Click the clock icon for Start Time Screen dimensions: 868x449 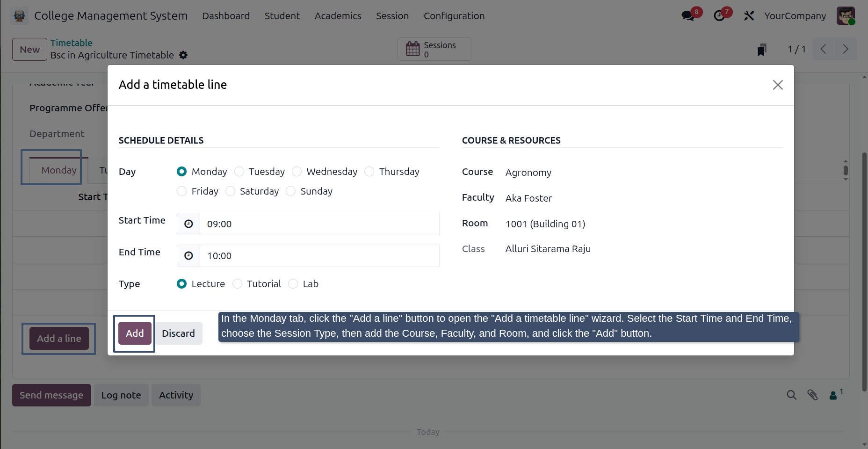[188, 224]
